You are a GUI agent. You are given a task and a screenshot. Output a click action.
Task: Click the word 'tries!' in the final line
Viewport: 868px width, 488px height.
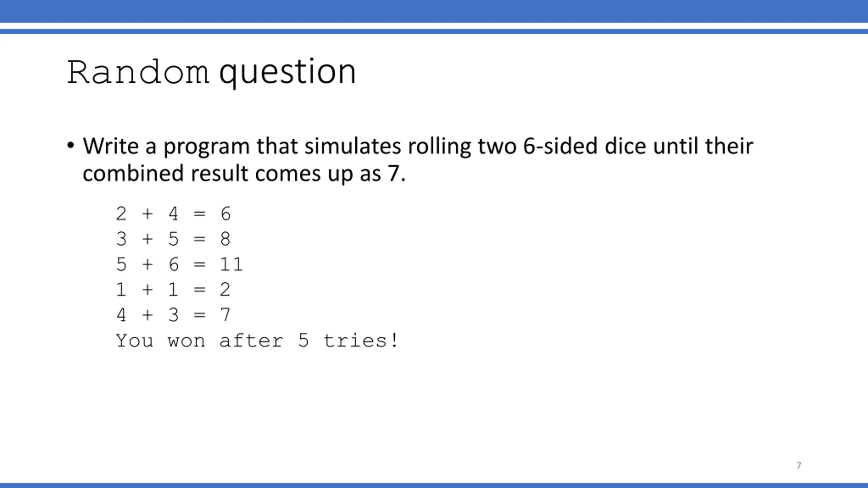click(x=361, y=341)
